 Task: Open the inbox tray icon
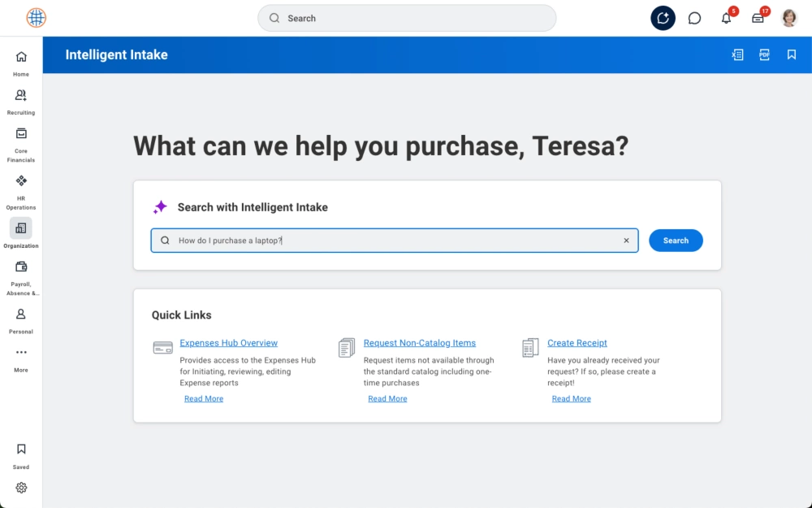point(758,18)
